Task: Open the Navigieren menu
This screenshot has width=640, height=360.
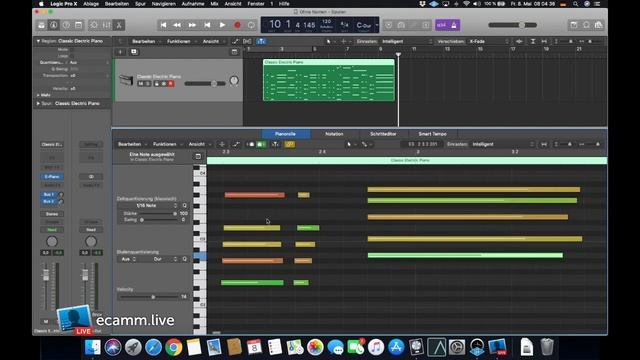Action: 163,4
